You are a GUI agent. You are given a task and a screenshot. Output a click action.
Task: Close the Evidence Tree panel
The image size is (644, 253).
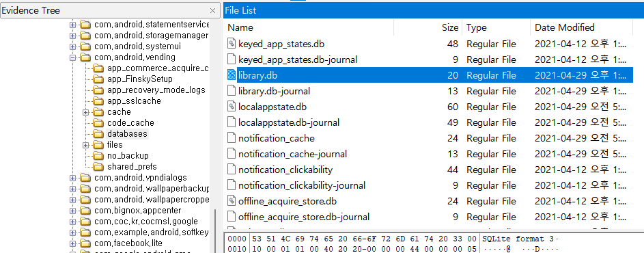[212, 11]
